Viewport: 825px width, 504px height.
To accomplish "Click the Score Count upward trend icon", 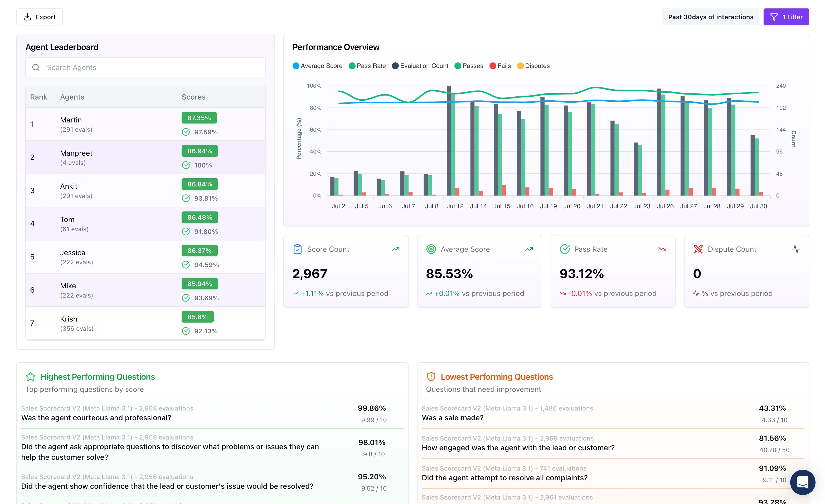I will [395, 249].
